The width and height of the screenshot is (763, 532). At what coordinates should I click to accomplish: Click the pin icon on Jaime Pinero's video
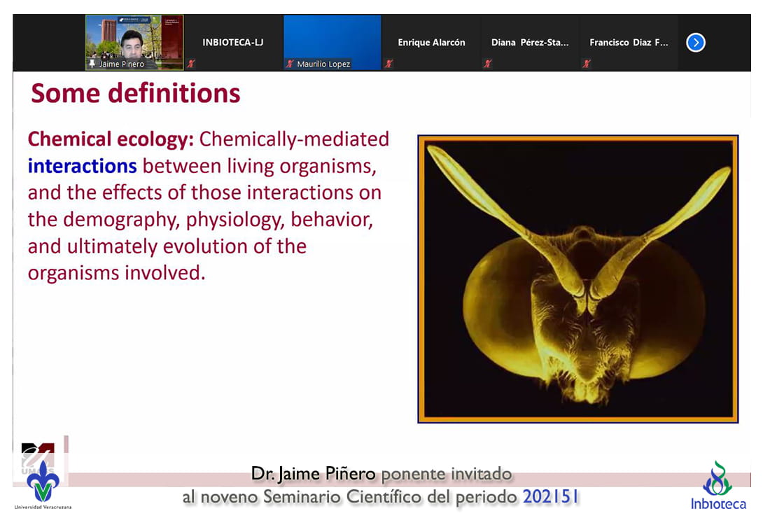click(91, 64)
